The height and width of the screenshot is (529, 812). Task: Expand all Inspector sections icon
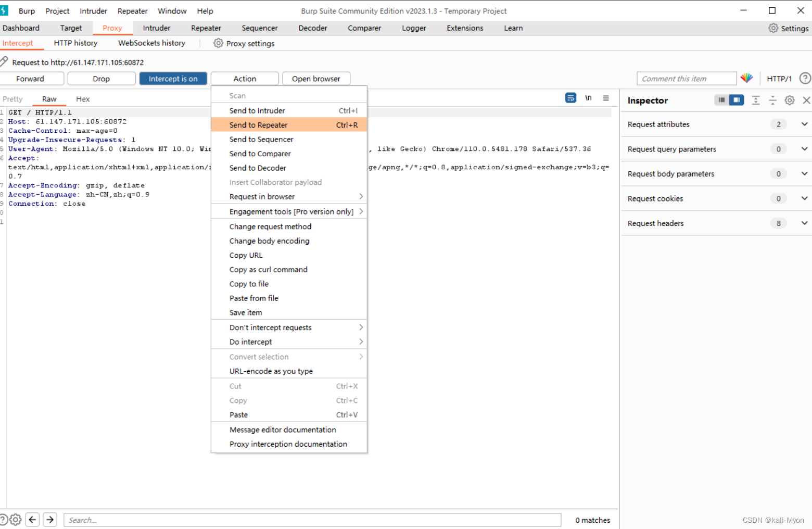[x=756, y=100]
